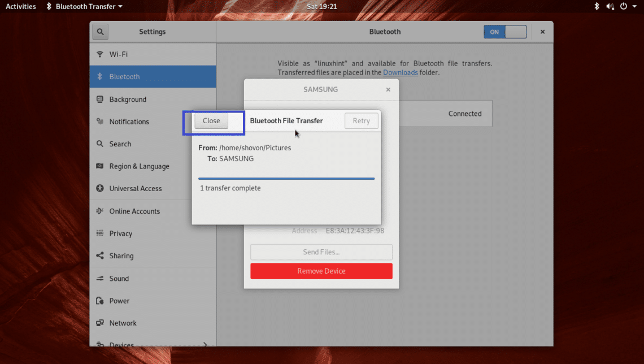Viewport: 644px width, 364px height.
Task: Click the Online Accounts icon
Action: (100, 211)
